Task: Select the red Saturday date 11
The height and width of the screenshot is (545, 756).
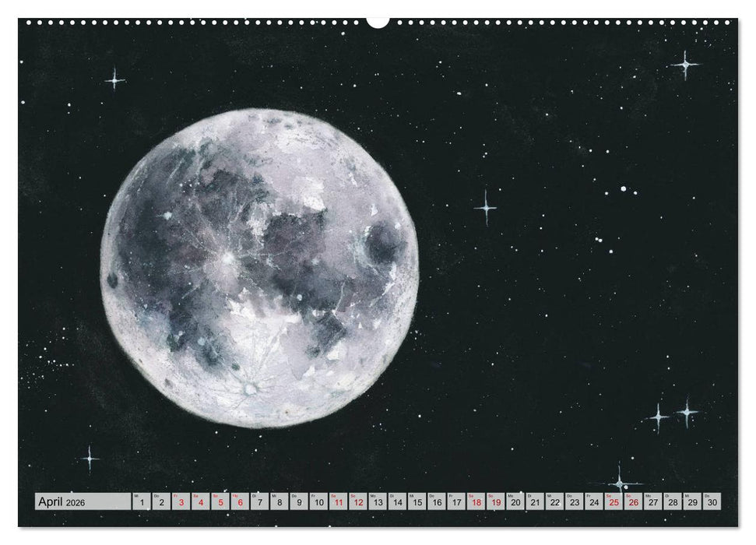Action: (339, 502)
